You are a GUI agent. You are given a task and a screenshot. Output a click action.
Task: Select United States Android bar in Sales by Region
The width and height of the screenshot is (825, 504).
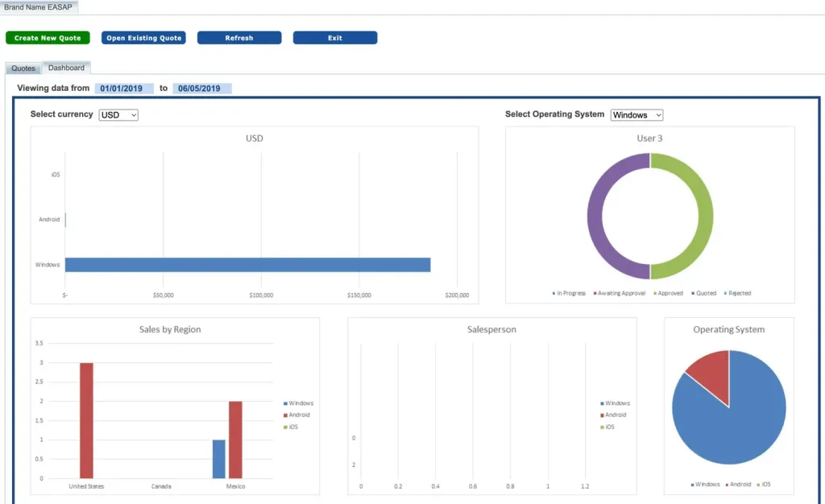tap(86, 420)
